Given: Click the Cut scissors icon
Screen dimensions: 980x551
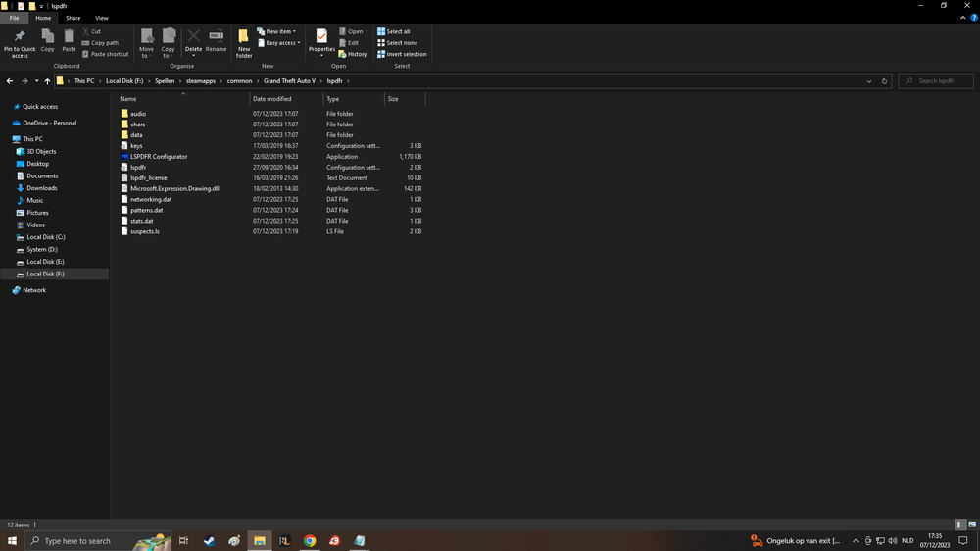Looking at the screenshot, I should [x=86, y=31].
